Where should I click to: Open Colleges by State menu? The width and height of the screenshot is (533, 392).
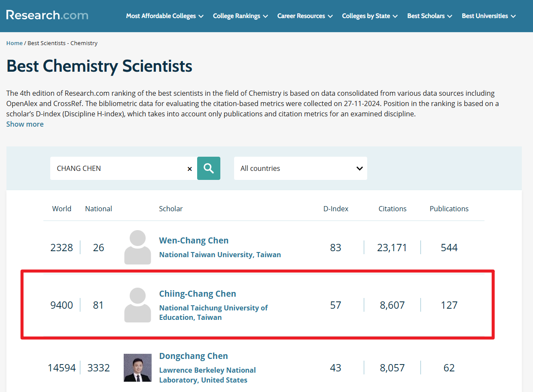[370, 16]
